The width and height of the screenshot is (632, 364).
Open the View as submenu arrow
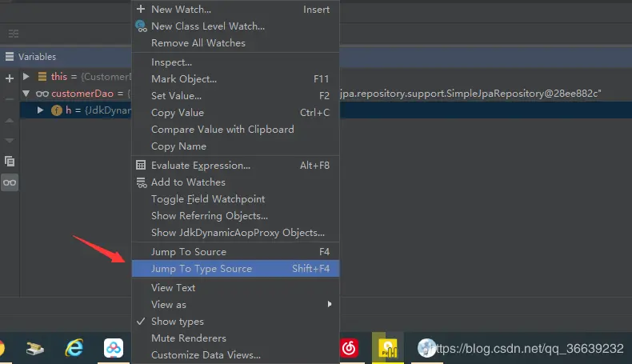click(x=330, y=304)
